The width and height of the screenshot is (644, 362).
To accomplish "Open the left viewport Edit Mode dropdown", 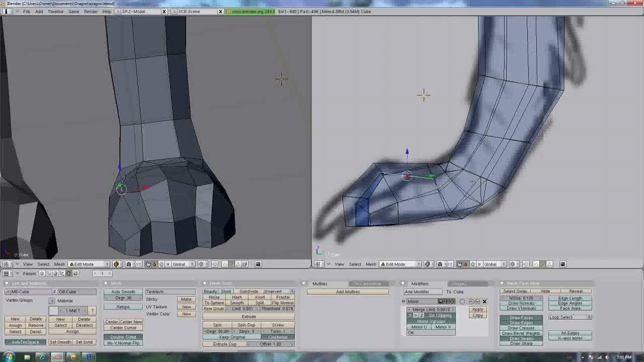I will tap(89, 264).
